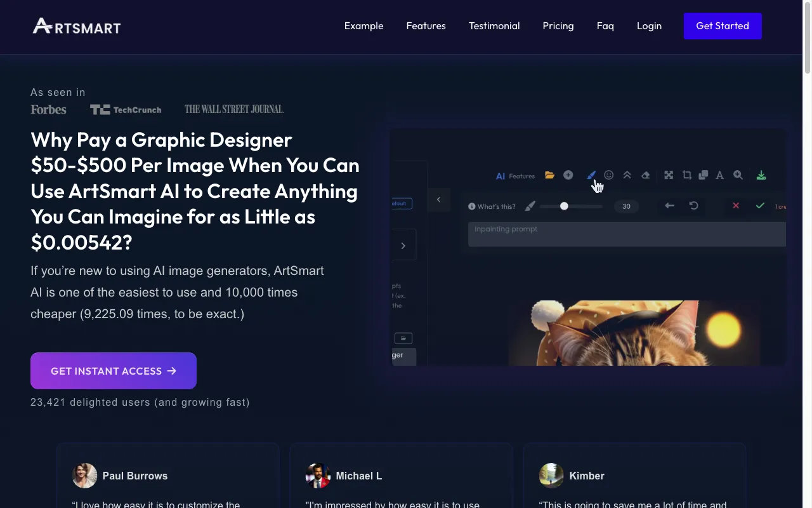
Task: Click the TechCrunch logo
Action: 126,109
